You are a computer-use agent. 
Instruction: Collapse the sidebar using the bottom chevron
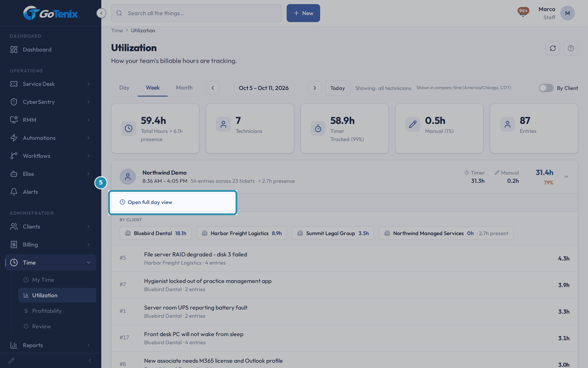click(90, 360)
